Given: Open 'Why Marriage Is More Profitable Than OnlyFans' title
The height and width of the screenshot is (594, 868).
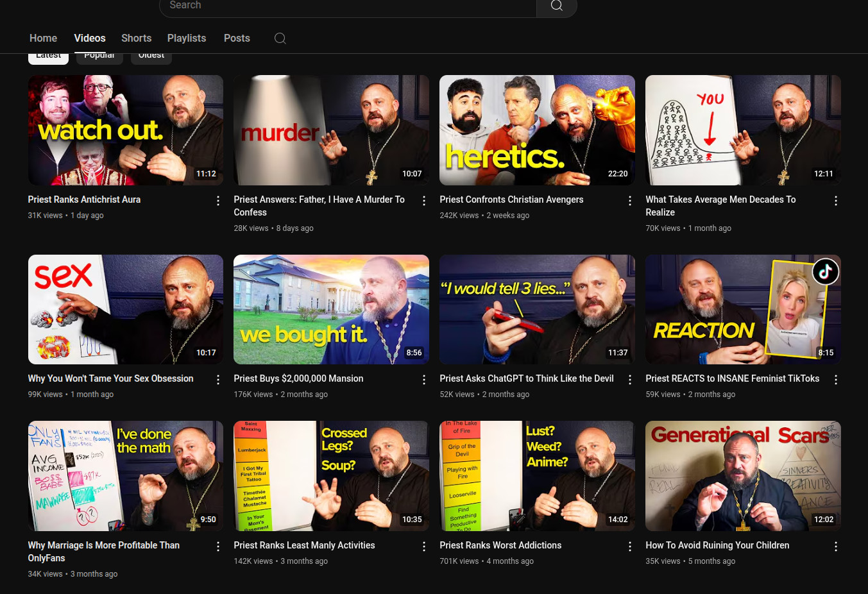Looking at the screenshot, I should tap(103, 552).
